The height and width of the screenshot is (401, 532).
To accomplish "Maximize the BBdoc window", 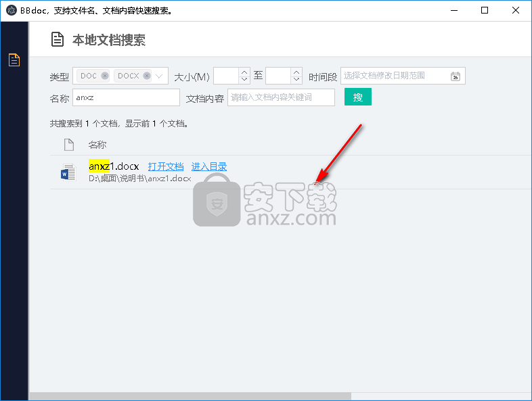I will [x=485, y=11].
